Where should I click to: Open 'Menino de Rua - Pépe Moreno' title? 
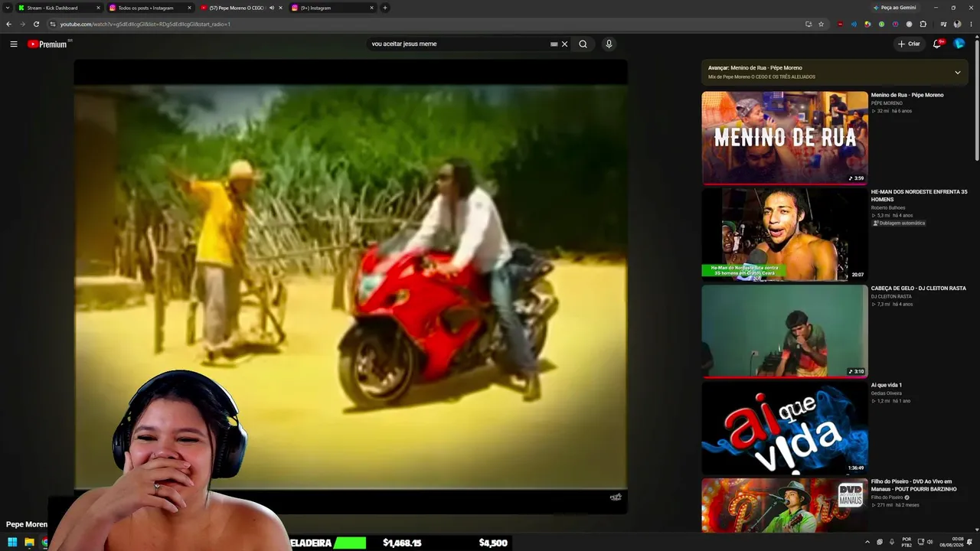[x=907, y=95]
